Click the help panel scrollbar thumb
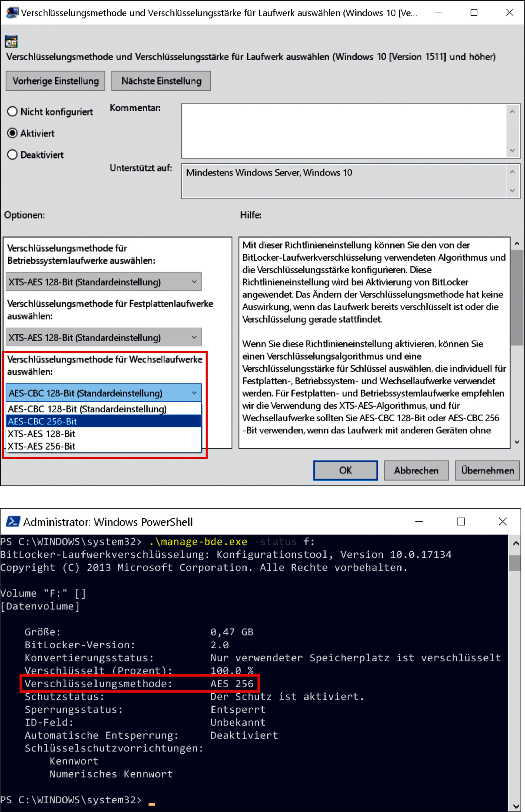This screenshot has height=812, width=525. (517, 297)
